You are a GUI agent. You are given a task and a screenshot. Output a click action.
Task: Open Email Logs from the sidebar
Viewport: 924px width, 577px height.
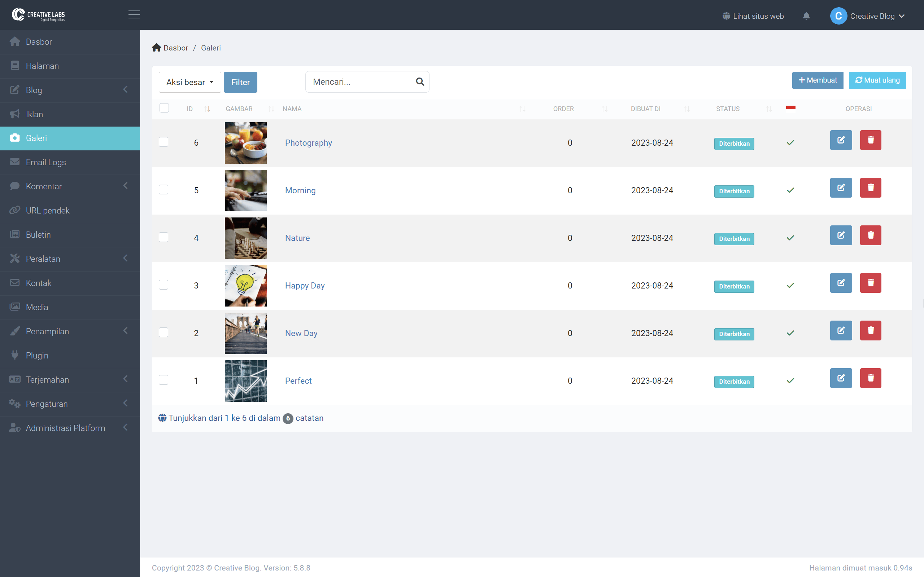coord(46,162)
